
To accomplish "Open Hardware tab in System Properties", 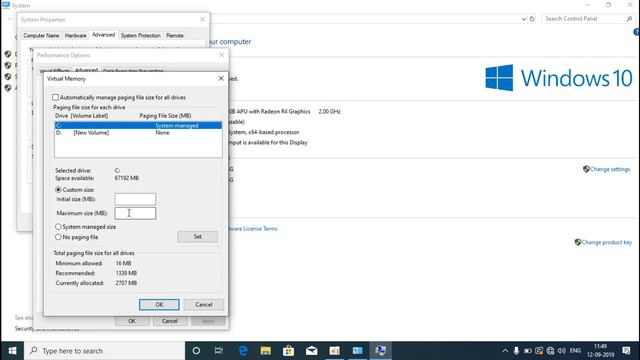I will coord(76,36).
